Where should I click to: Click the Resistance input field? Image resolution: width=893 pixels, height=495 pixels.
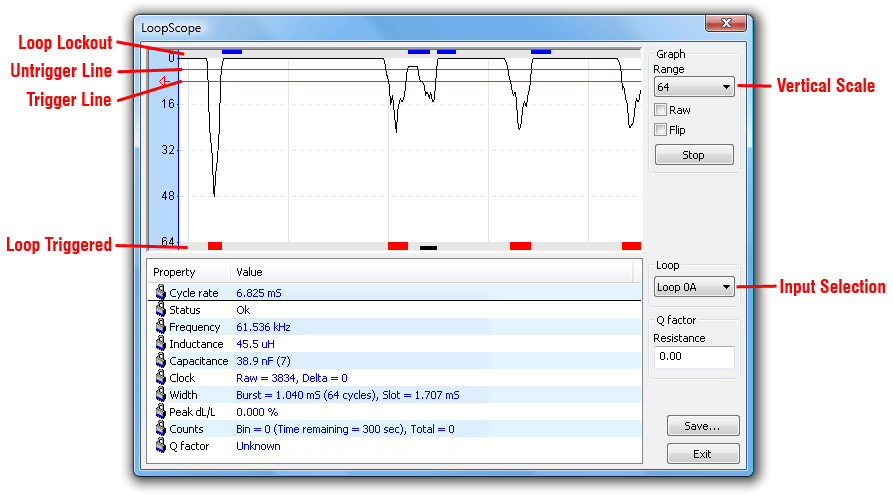click(694, 357)
